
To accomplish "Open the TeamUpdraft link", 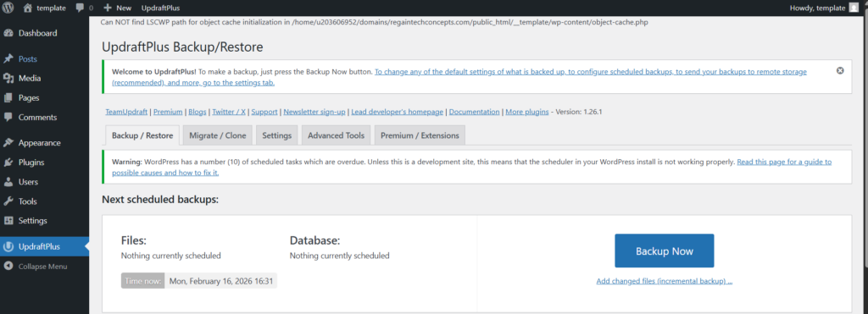I will coord(126,112).
